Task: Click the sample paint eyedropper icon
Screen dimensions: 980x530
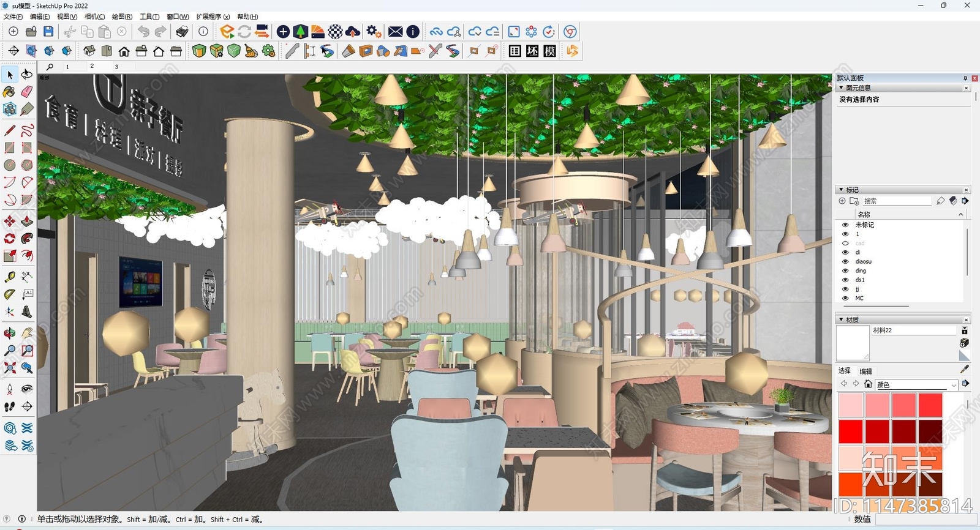Action: click(x=965, y=369)
